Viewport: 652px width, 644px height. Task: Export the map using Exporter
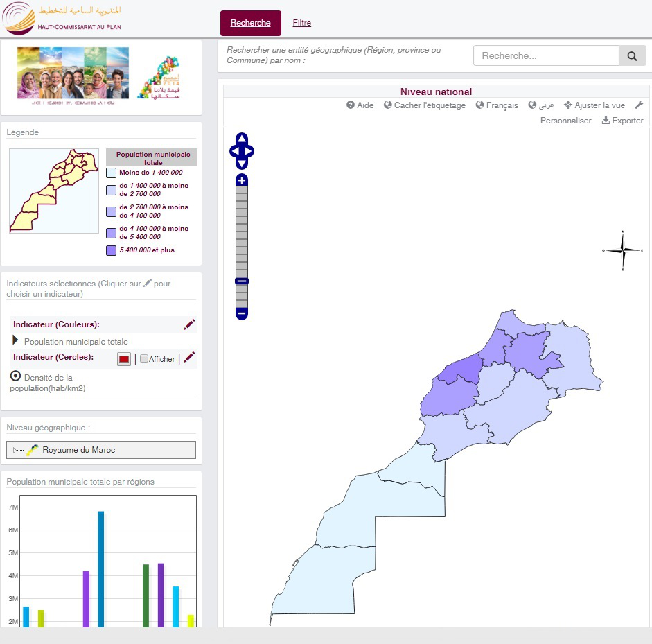[623, 121]
